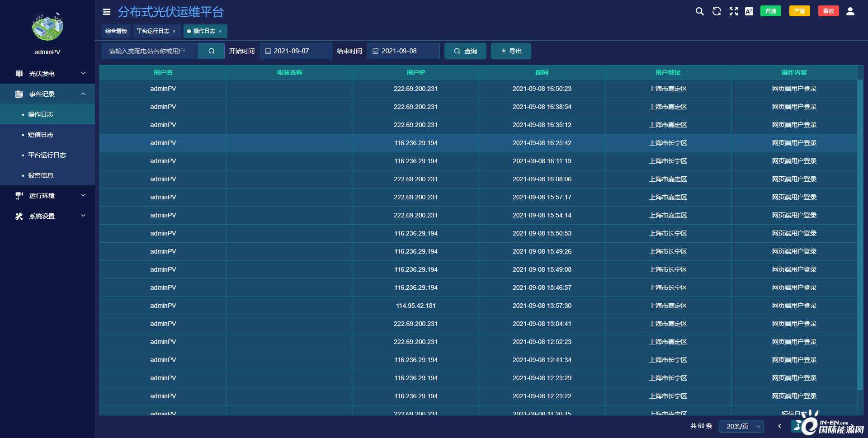Click the red 事故 alarm badge
Image resolution: width=868 pixels, height=438 pixels.
tap(828, 11)
